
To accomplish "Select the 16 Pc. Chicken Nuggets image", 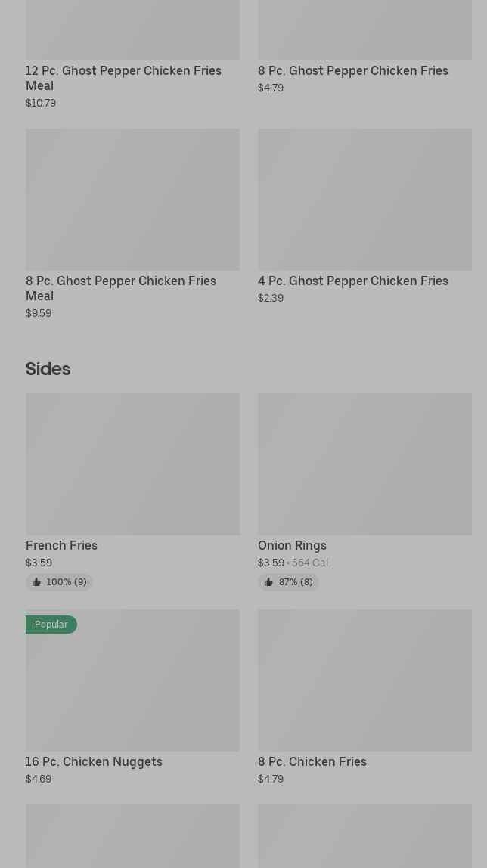I will [x=132, y=680].
